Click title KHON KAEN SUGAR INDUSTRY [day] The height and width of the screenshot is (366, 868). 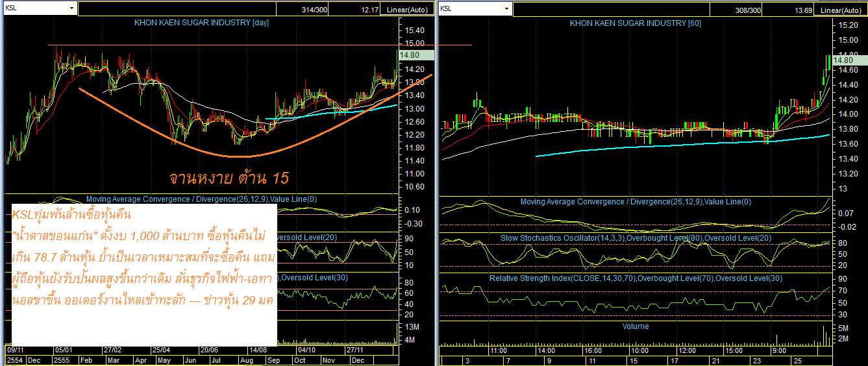click(201, 22)
